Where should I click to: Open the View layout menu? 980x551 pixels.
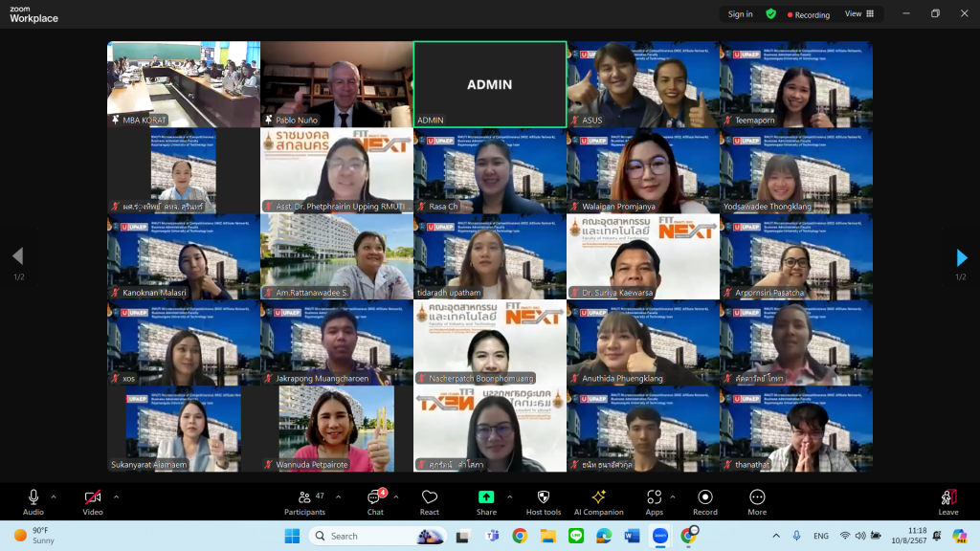tap(858, 14)
